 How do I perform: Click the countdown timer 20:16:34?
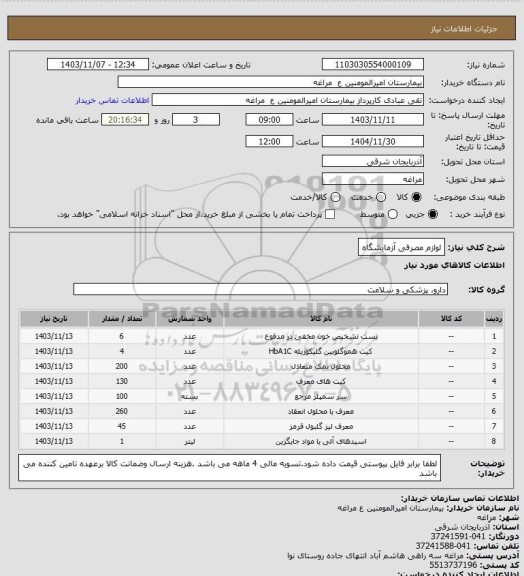[125, 120]
